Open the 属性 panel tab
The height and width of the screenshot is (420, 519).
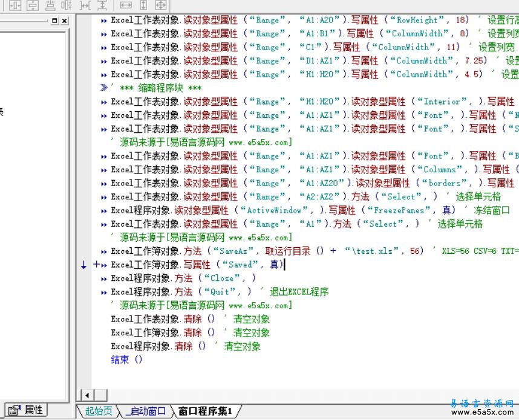26,410
